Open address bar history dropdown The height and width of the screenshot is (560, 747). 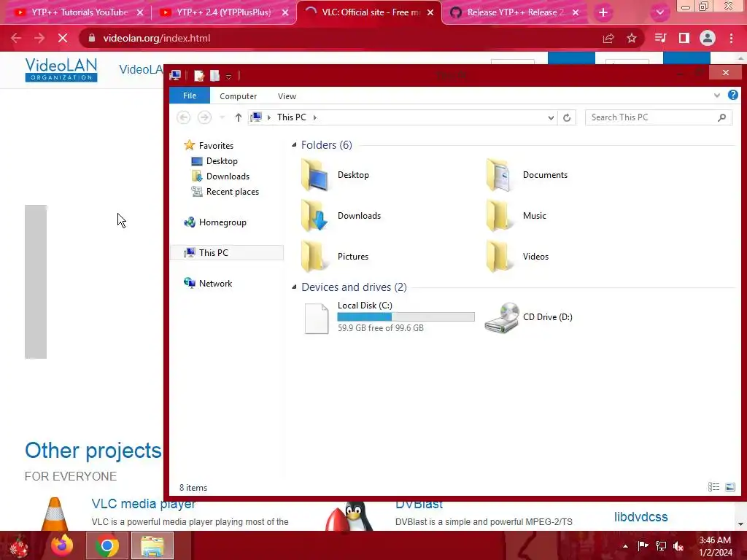[551, 117]
